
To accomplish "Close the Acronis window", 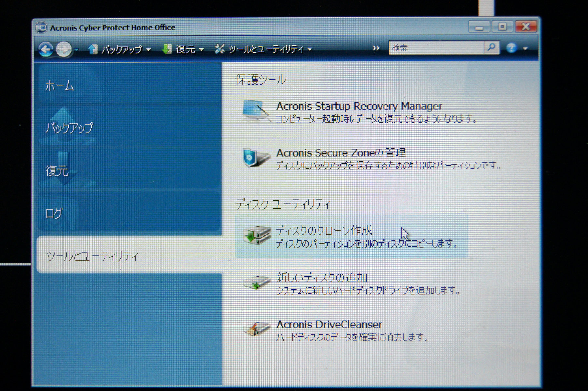I will [526, 26].
